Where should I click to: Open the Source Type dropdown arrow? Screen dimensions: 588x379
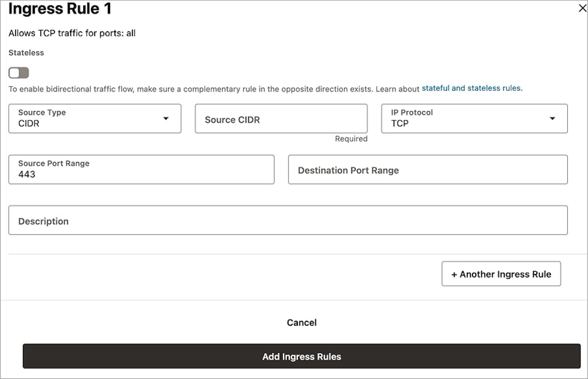tap(166, 118)
